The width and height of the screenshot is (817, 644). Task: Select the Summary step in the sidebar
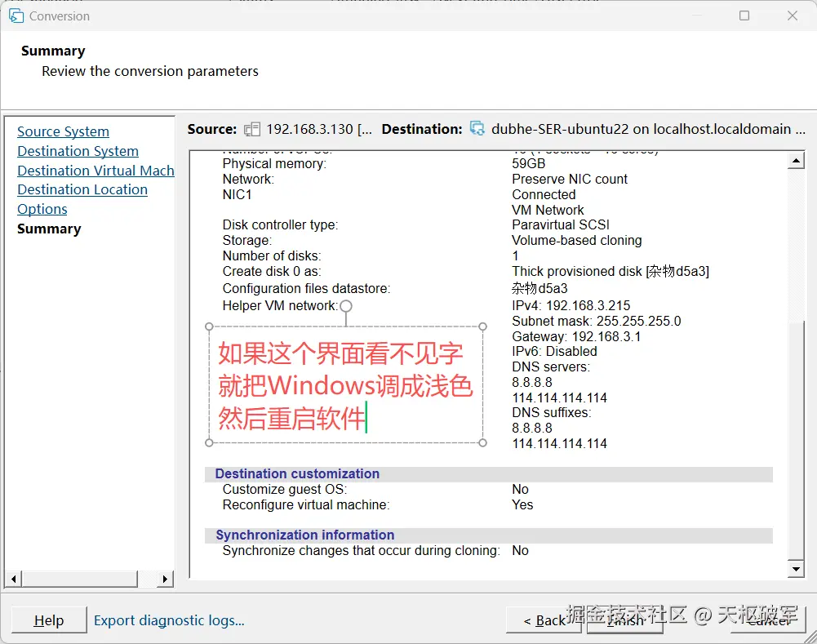point(49,229)
